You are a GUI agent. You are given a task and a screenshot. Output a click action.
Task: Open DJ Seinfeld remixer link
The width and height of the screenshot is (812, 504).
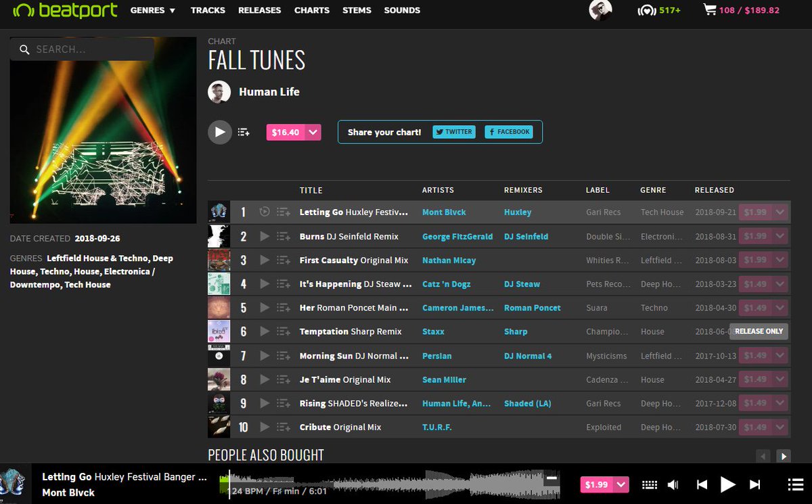point(526,237)
